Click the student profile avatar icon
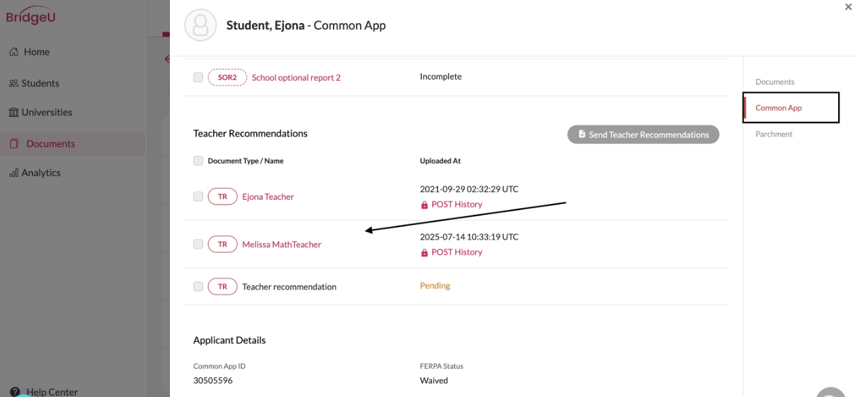The width and height of the screenshot is (868, 397). (x=200, y=25)
